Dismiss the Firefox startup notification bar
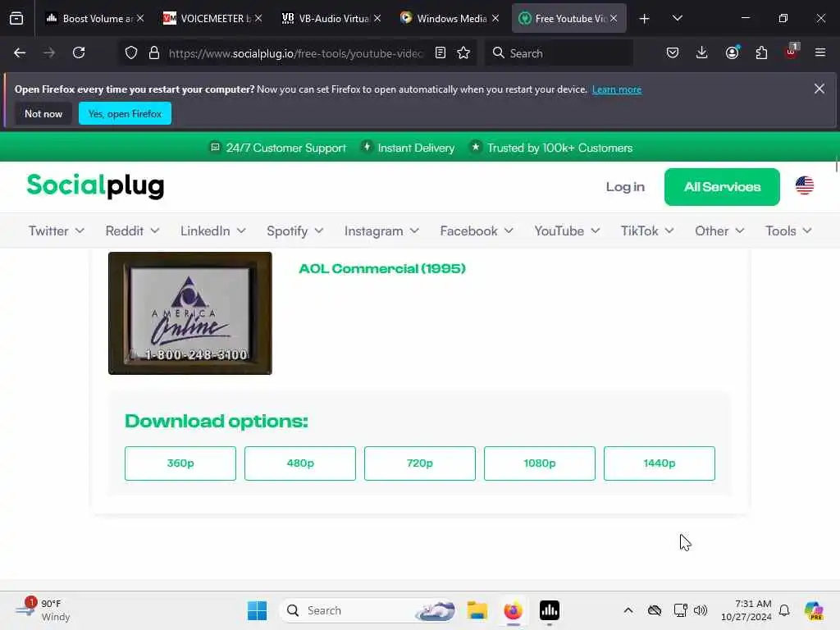 (819, 89)
